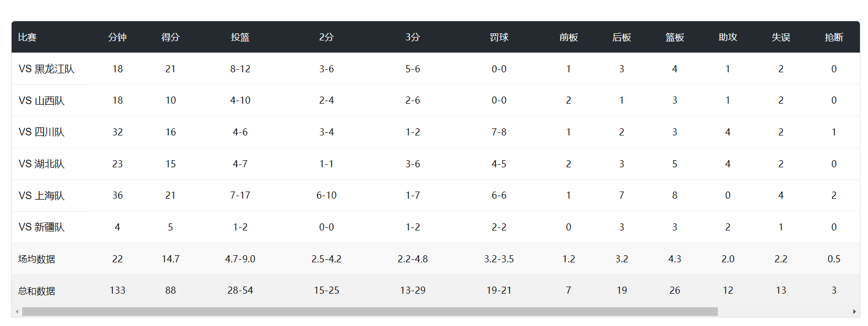Image resolution: width=868 pixels, height=326 pixels.
Task: Click the 罚球 column header
Action: 499,37
